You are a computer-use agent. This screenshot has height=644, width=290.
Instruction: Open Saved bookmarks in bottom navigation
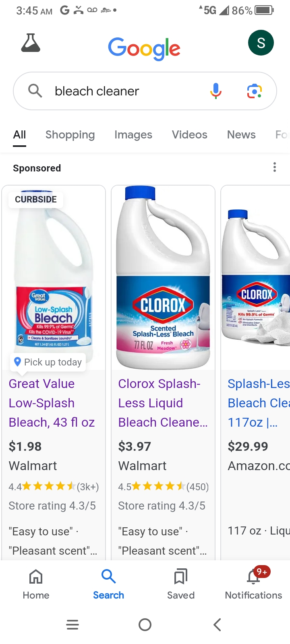click(x=181, y=584)
